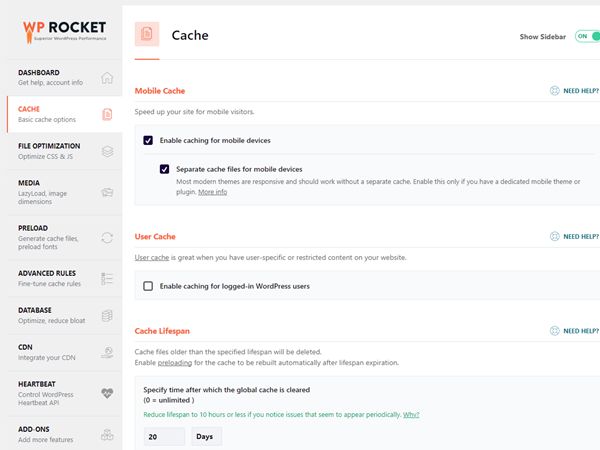Click the Why? link
This screenshot has width=600, height=450.
(411, 415)
